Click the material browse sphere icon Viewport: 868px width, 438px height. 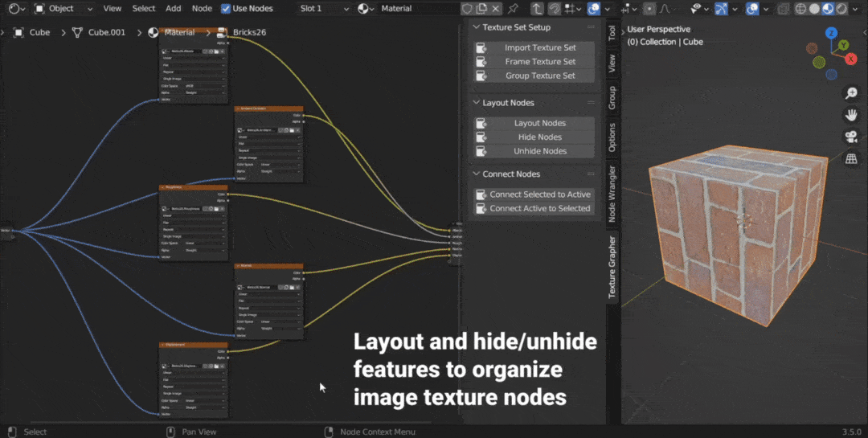tap(366, 8)
